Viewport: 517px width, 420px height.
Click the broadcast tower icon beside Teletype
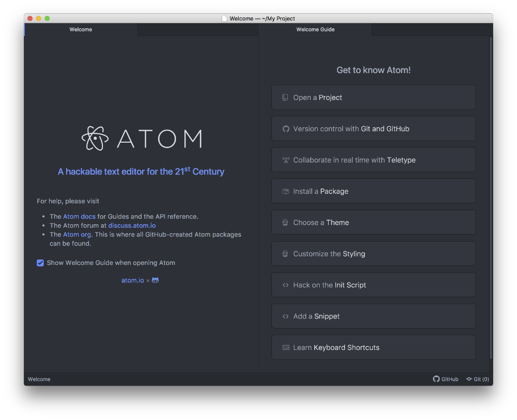click(286, 160)
